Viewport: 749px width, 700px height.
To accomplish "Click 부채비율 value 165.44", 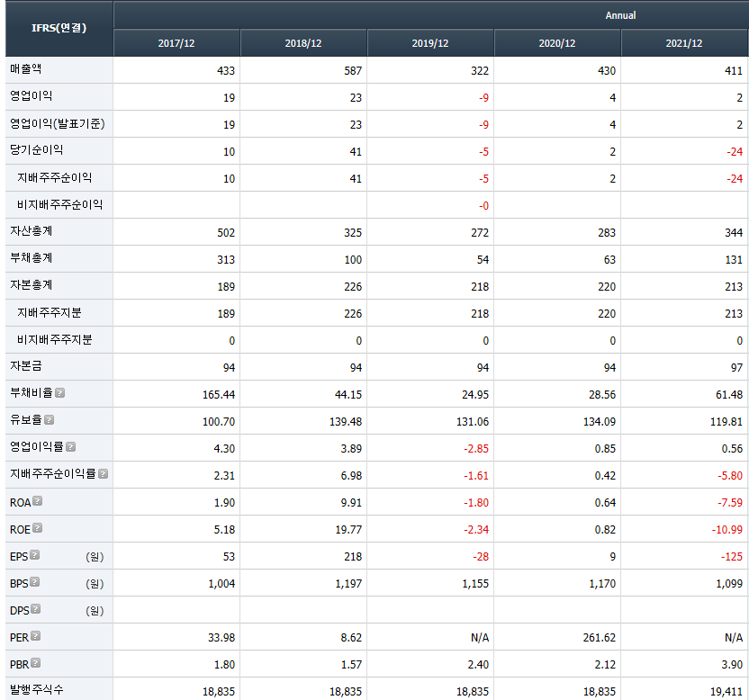I will tap(219, 395).
